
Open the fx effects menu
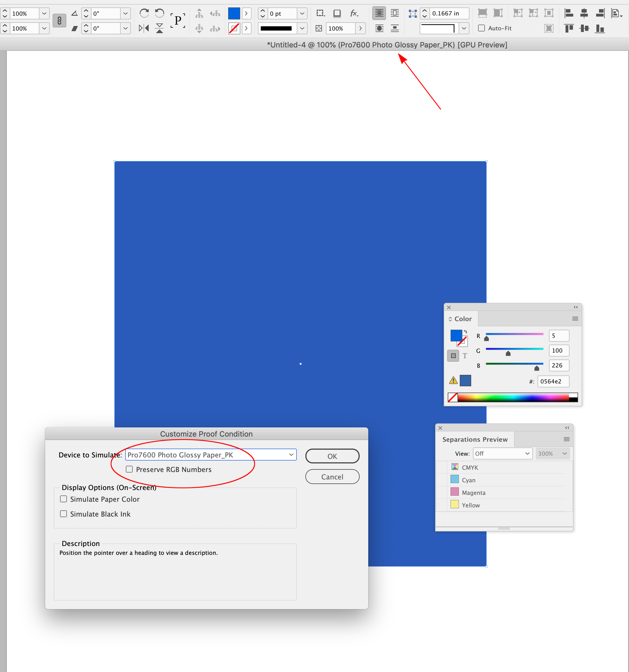pos(354,13)
